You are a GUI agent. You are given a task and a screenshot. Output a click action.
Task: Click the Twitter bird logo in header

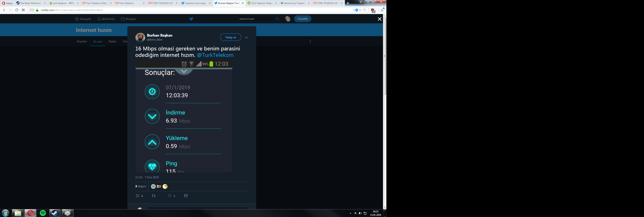coord(191,19)
